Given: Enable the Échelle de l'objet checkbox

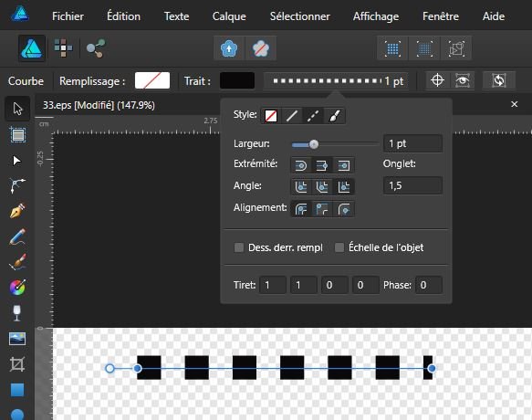Looking at the screenshot, I should [339, 247].
